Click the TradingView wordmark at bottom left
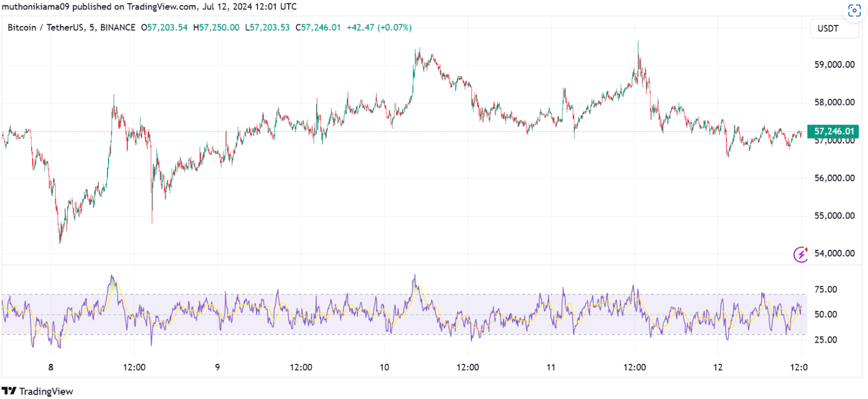This screenshot has height=399, width=868. 46,391
